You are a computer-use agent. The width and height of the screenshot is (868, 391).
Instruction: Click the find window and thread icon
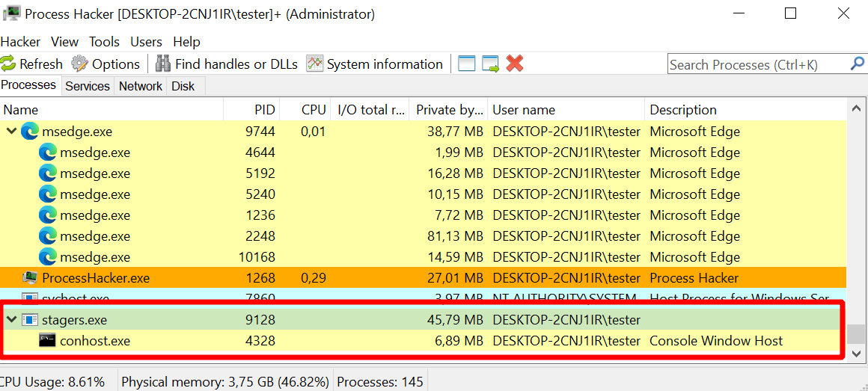tap(490, 64)
